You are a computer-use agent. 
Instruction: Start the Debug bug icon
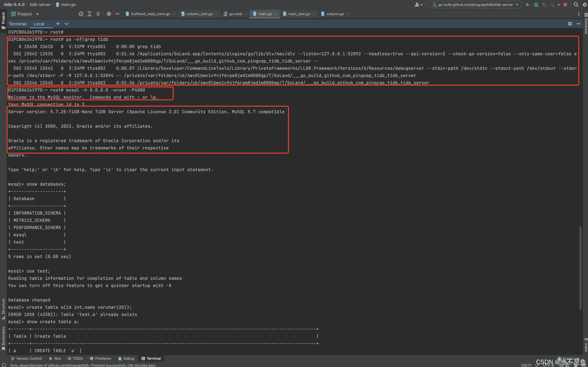coord(536,5)
